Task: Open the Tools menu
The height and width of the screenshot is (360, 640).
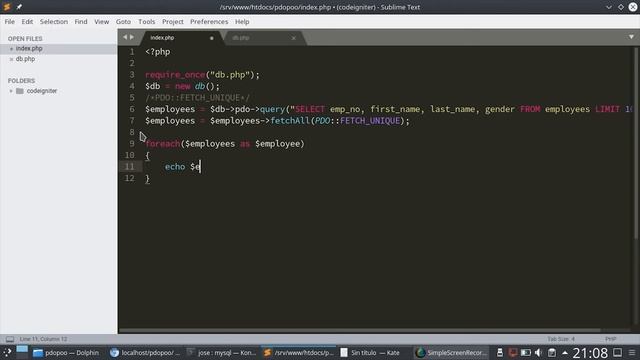Action: (147, 22)
